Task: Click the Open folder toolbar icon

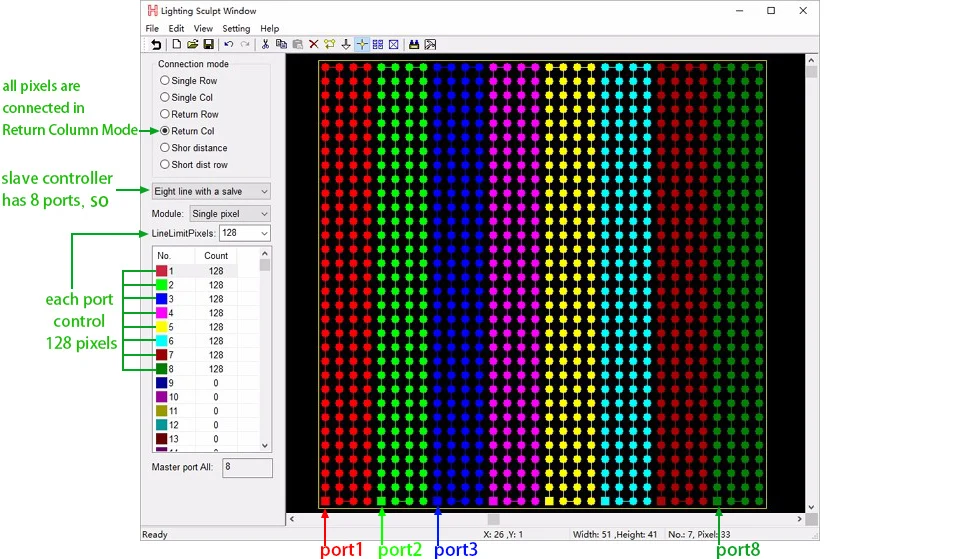Action: [x=192, y=45]
